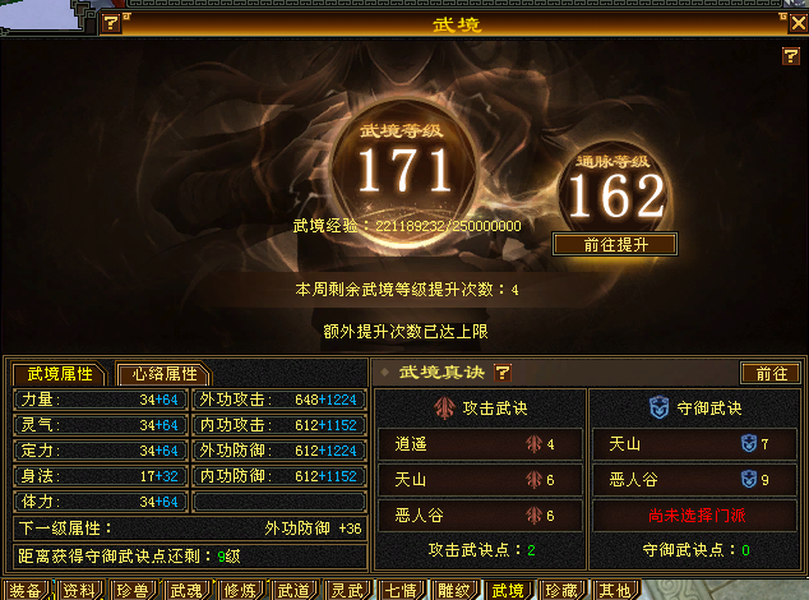Open the 装备 bottom tab

tap(25, 590)
